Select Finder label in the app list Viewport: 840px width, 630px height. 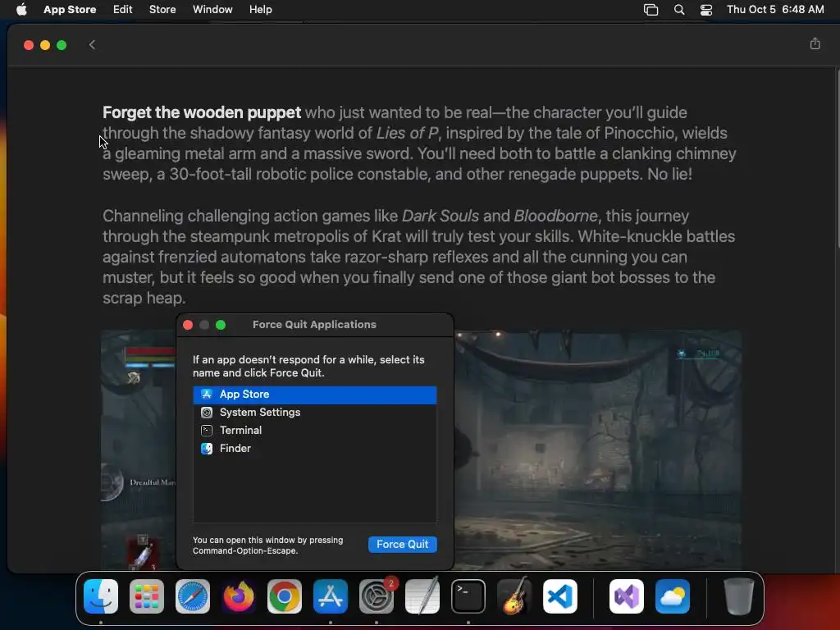tap(235, 449)
